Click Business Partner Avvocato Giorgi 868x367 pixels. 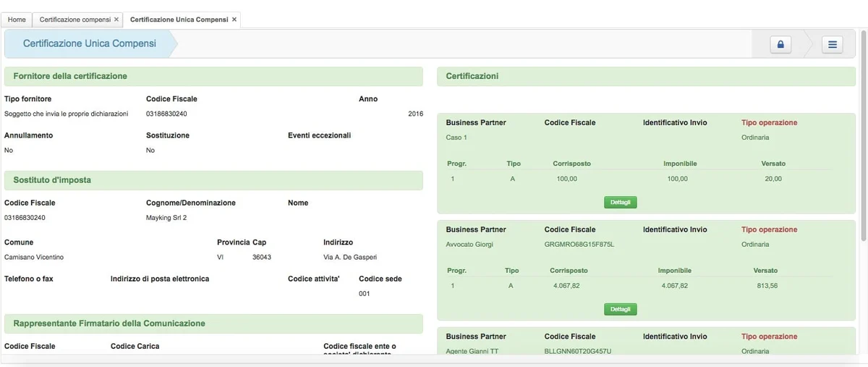coord(469,245)
